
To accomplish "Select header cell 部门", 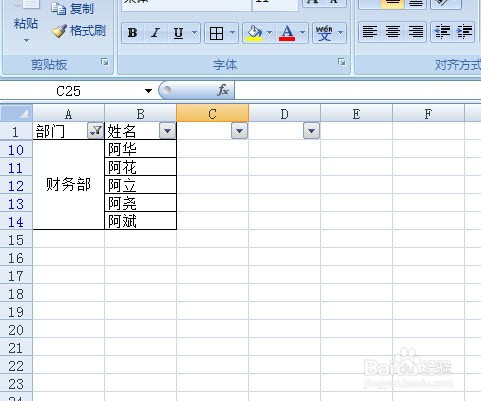I will coord(60,131).
